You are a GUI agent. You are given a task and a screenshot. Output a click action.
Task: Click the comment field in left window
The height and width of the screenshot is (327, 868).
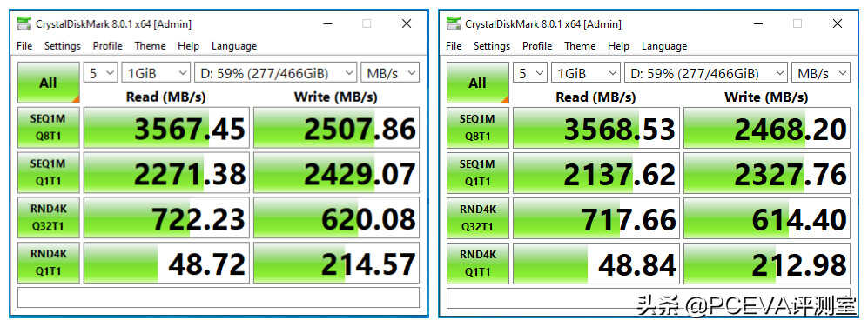pos(219,297)
